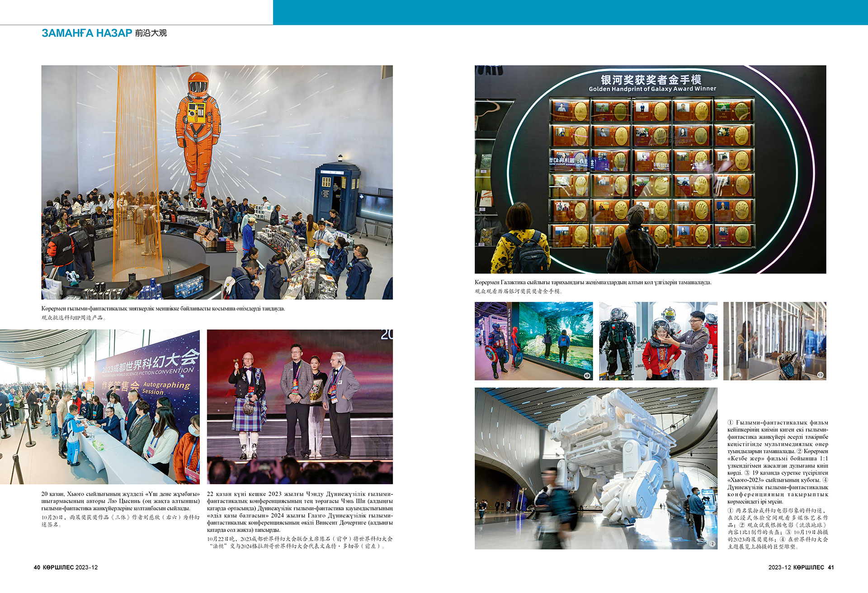The image size is (868, 593).
Task: Open the space helmet fitting photo
Action: [x=658, y=341]
